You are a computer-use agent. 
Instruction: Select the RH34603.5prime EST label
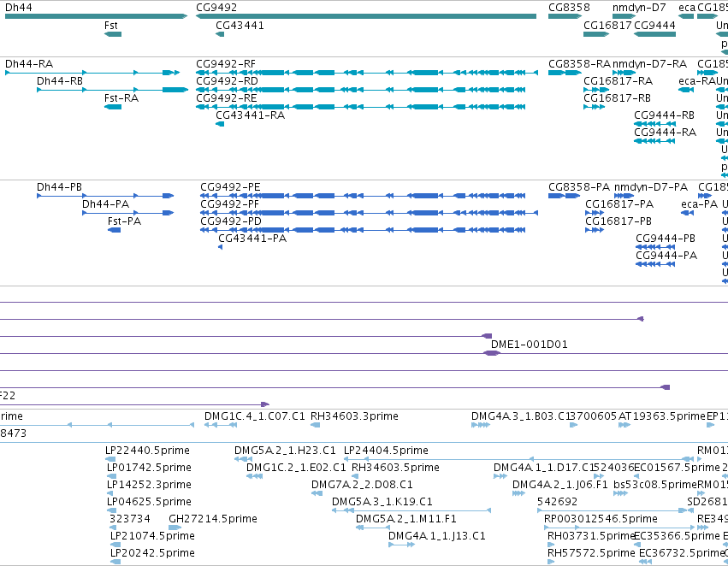coord(395,468)
